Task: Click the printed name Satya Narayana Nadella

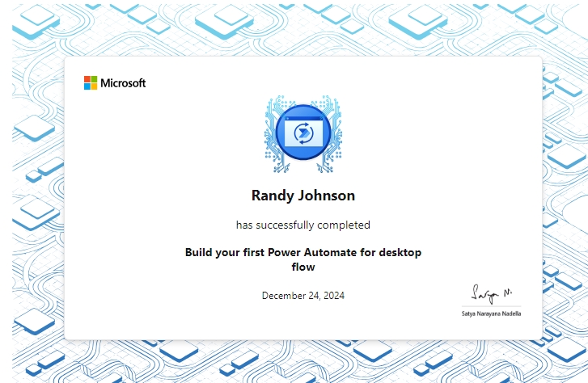Action: (491, 313)
